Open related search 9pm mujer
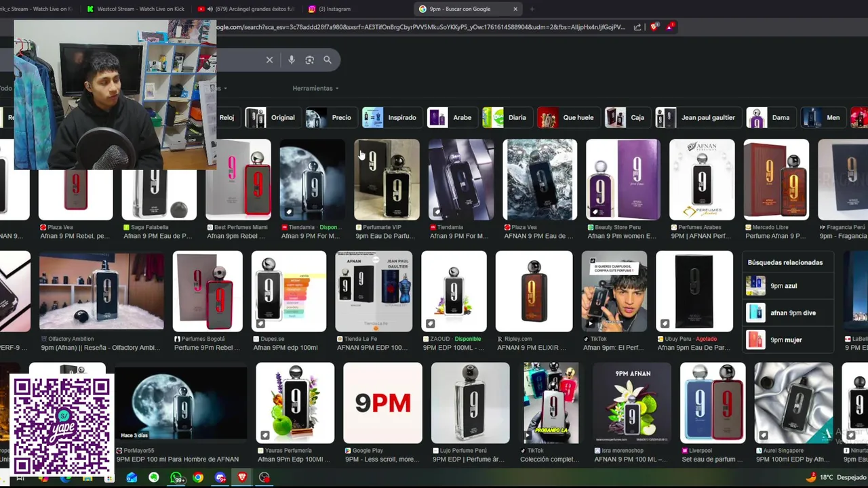This screenshot has width=868, height=488. 789,340
